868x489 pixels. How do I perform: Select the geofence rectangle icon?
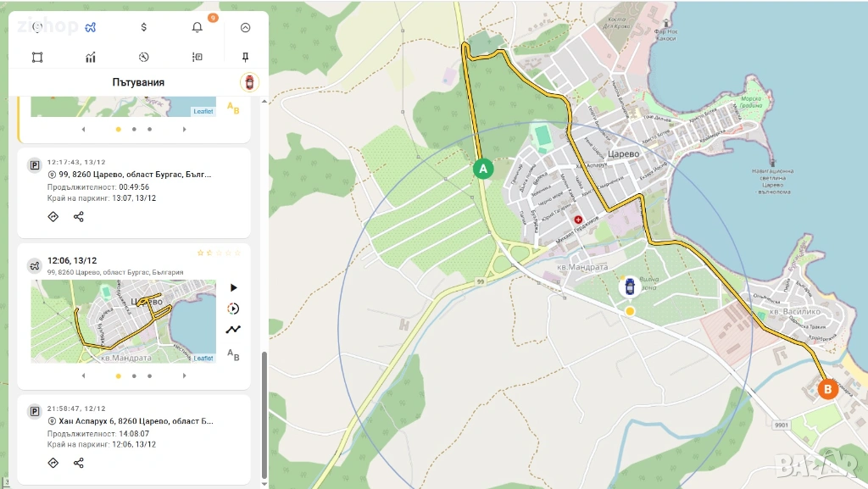37,58
